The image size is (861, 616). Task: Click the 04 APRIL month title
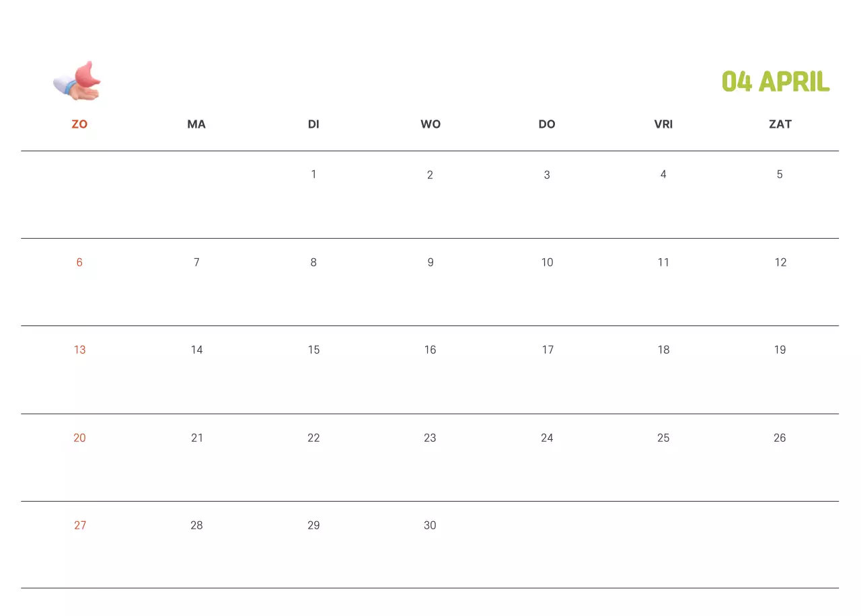click(776, 82)
